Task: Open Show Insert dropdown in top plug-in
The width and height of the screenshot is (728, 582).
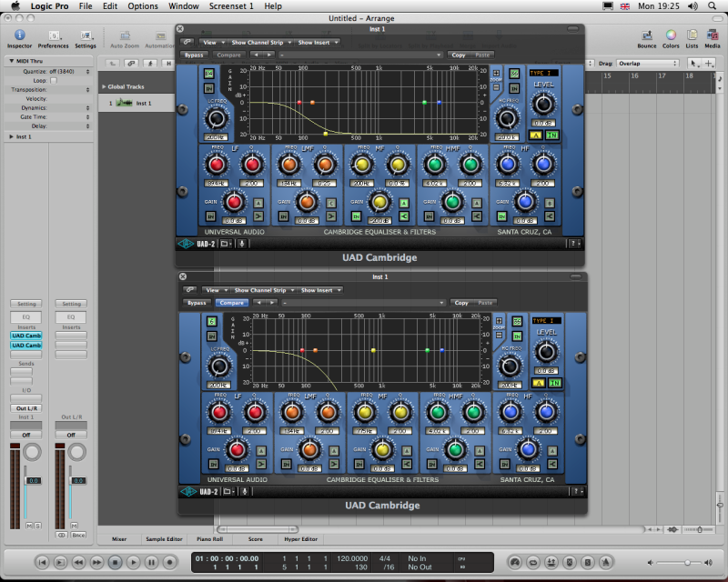Action: click(x=318, y=42)
